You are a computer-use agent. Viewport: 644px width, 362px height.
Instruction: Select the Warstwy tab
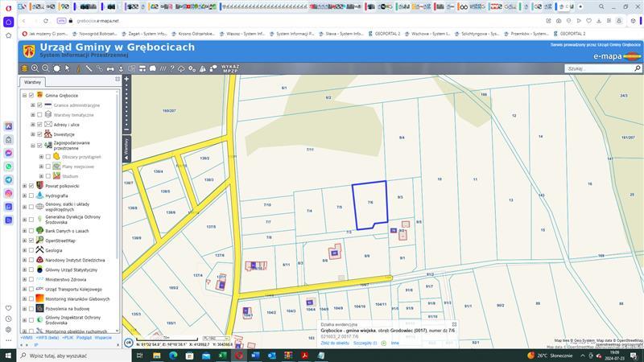point(32,82)
